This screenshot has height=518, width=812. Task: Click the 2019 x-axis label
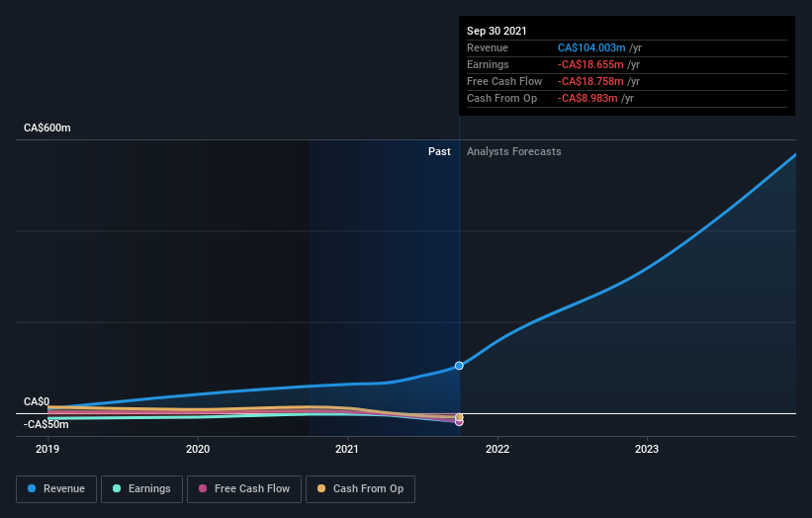[x=47, y=449]
